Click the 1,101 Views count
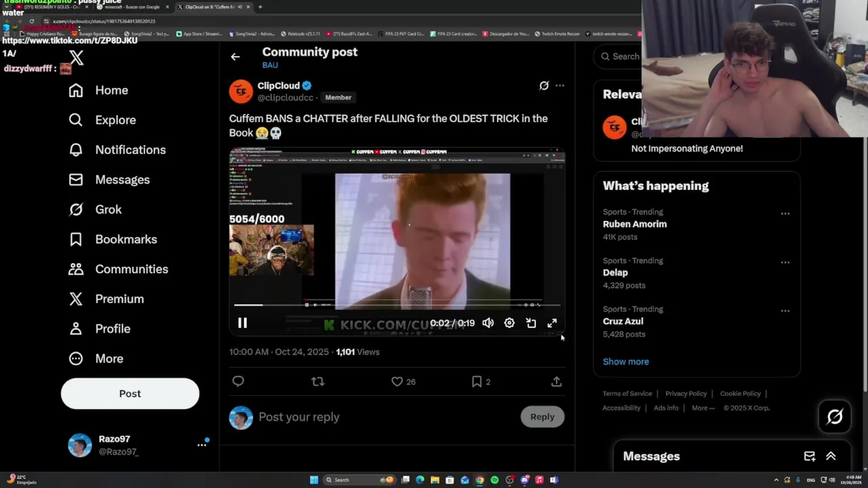868x488 pixels. click(x=357, y=352)
